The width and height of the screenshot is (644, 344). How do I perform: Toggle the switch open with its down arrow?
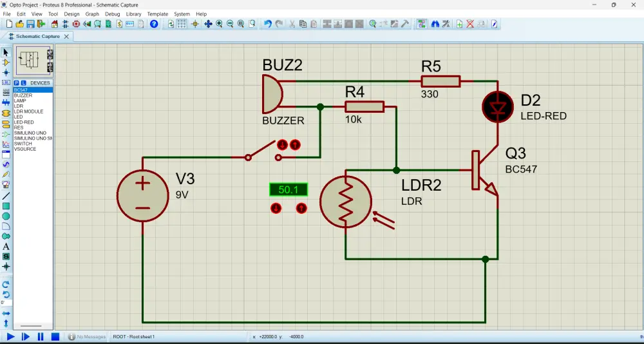pyautogui.click(x=282, y=145)
